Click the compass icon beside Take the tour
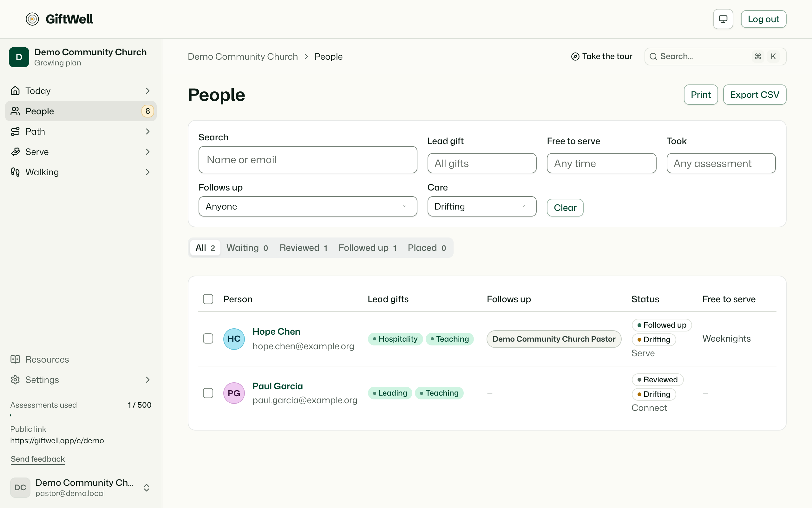This screenshot has width=812, height=508. point(575,57)
